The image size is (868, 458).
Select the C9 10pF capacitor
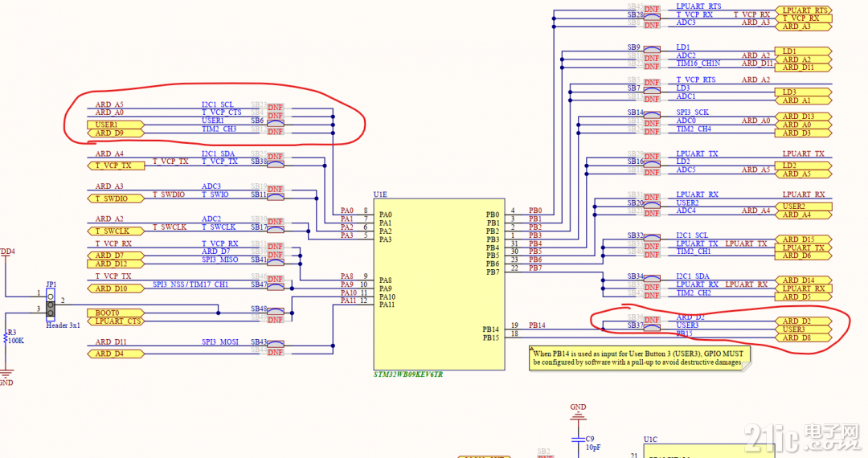578,440
